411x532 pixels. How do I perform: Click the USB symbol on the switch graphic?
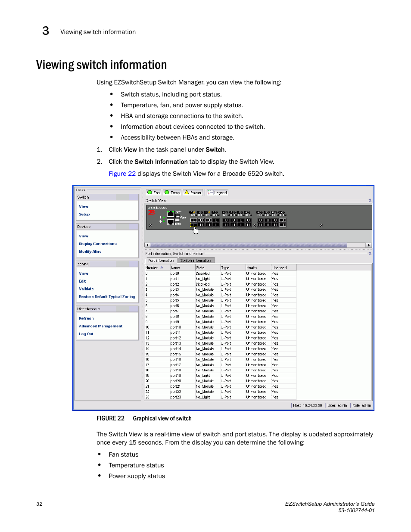(183, 218)
